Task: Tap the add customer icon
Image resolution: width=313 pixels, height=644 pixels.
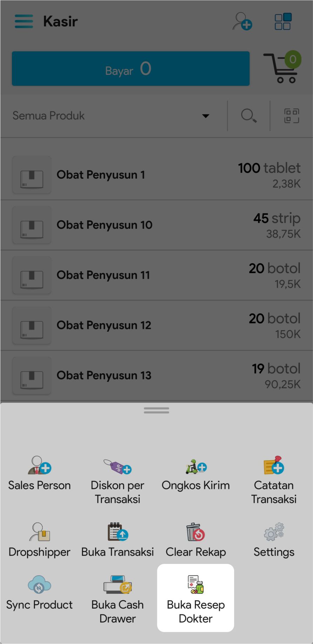Action: pyautogui.click(x=242, y=21)
